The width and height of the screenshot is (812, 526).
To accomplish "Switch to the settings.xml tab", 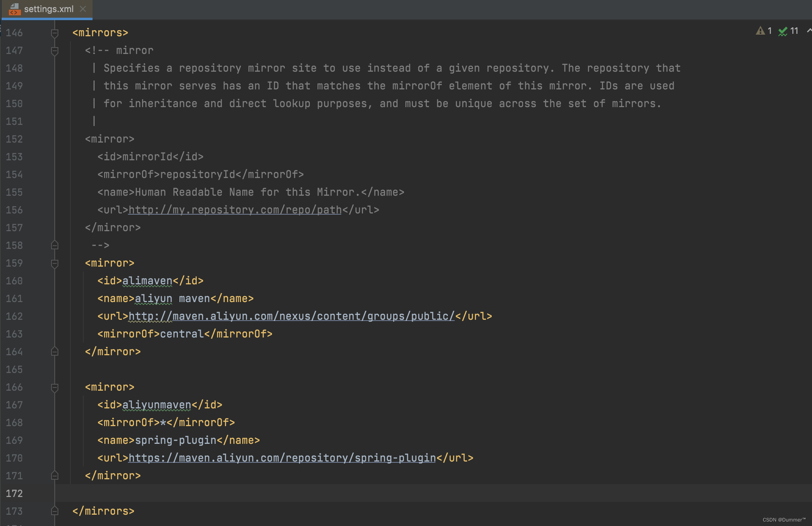I will 47,9.
